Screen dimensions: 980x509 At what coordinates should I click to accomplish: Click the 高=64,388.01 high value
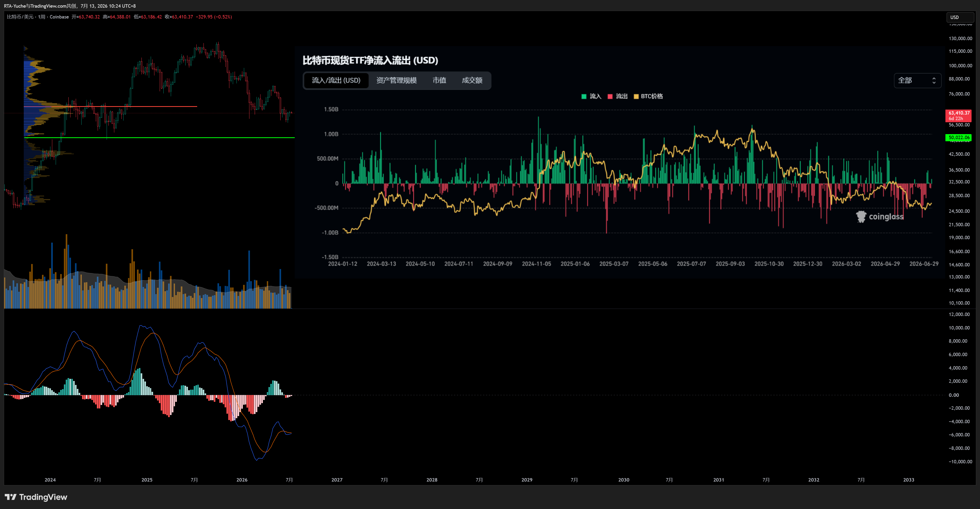[x=116, y=17]
